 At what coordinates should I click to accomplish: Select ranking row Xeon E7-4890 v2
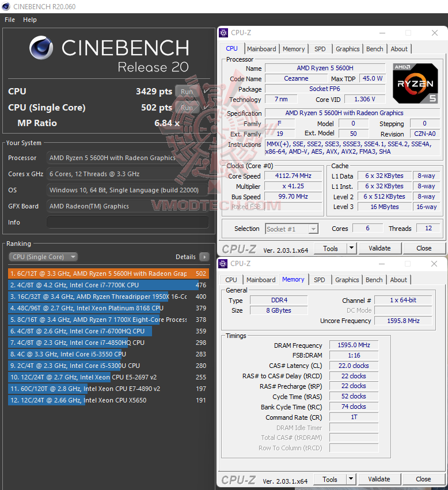click(108, 389)
